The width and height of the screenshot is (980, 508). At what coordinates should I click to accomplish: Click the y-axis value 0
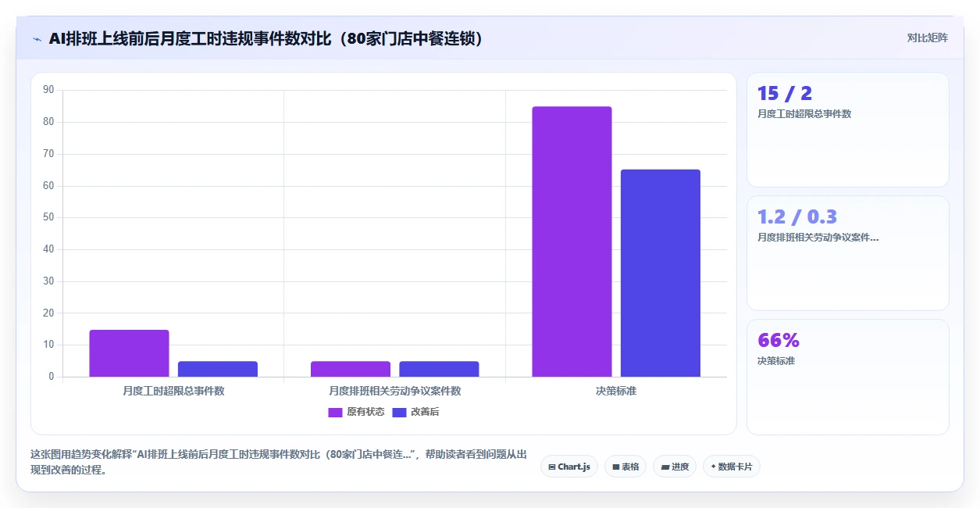(52, 377)
